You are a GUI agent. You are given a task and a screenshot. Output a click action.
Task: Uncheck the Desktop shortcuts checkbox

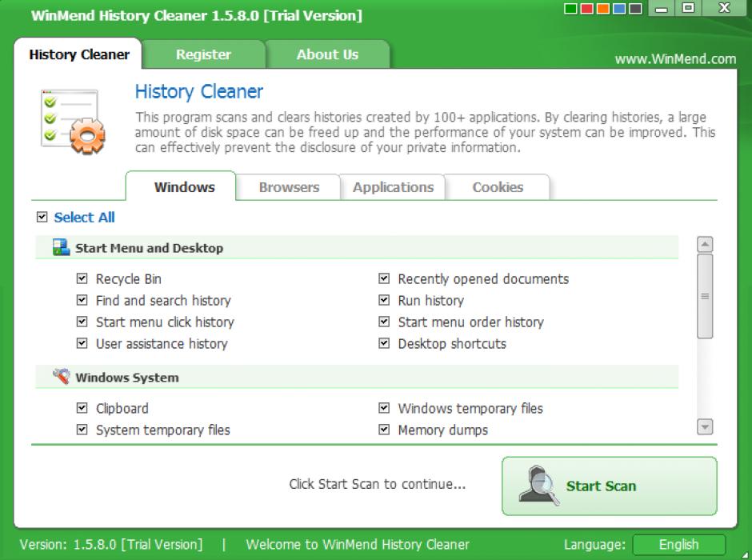point(384,343)
